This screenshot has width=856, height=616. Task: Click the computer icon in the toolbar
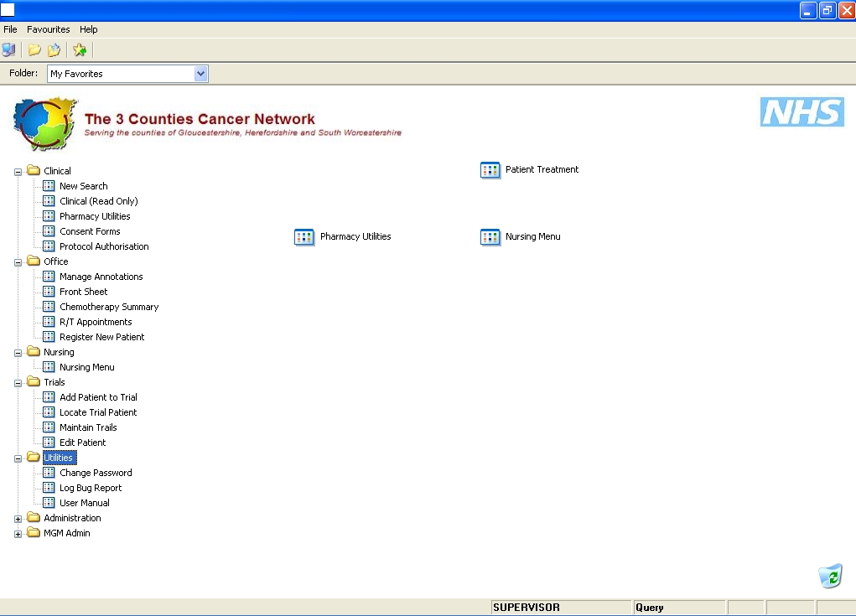pos(8,49)
